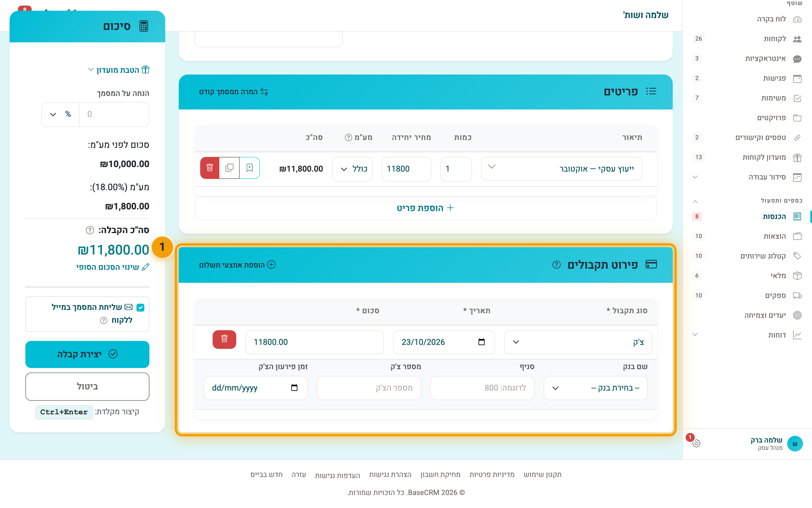The height and width of the screenshot is (508, 812).
Task: Uncheck שליחת המסמך במייל ללקוח checkbox
Action: [x=141, y=307]
